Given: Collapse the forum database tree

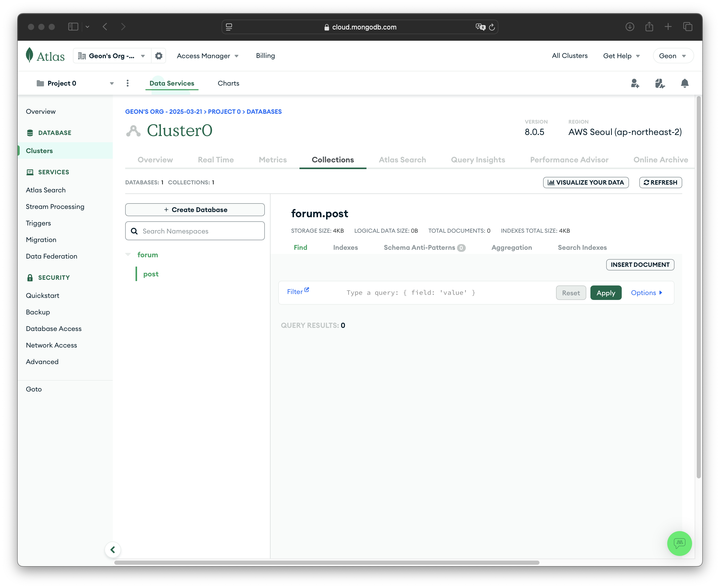Looking at the screenshot, I should tap(128, 254).
